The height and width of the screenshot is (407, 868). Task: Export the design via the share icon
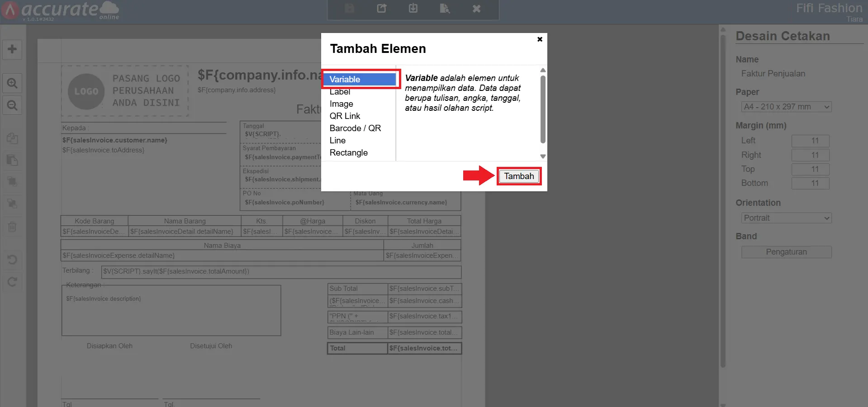tap(381, 9)
